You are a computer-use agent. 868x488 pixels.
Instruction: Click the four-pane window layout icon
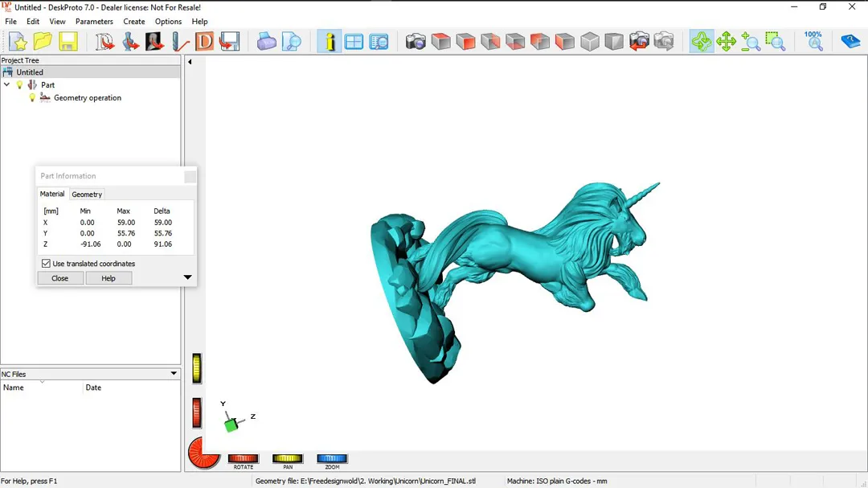(x=354, y=42)
